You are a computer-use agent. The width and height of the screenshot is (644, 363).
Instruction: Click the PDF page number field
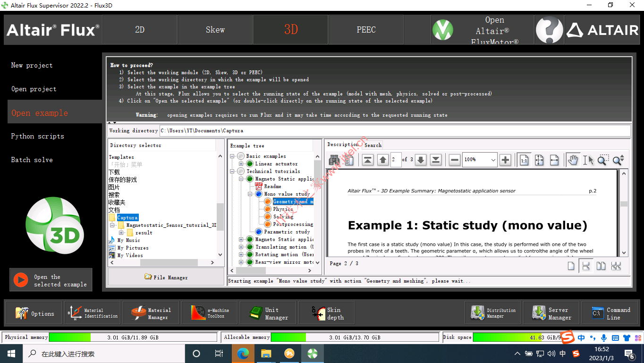coord(396,160)
